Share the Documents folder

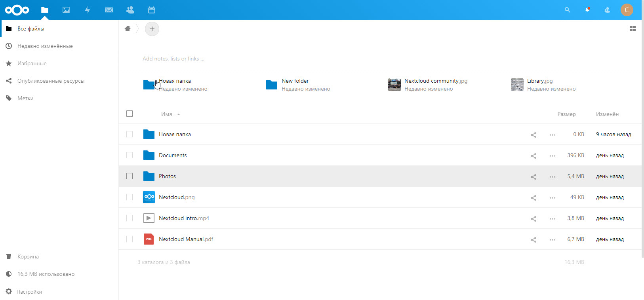point(533,156)
